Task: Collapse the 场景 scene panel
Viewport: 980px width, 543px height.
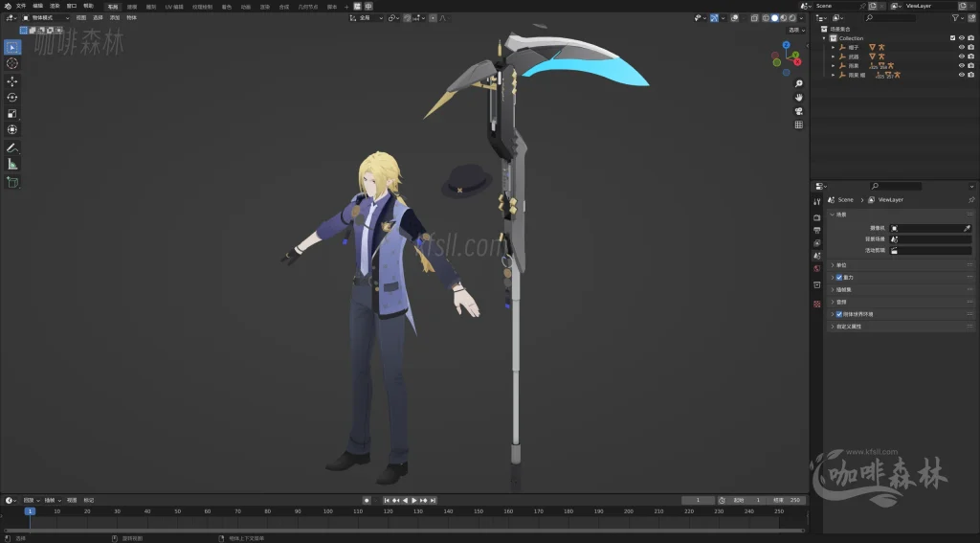Action: click(841, 215)
